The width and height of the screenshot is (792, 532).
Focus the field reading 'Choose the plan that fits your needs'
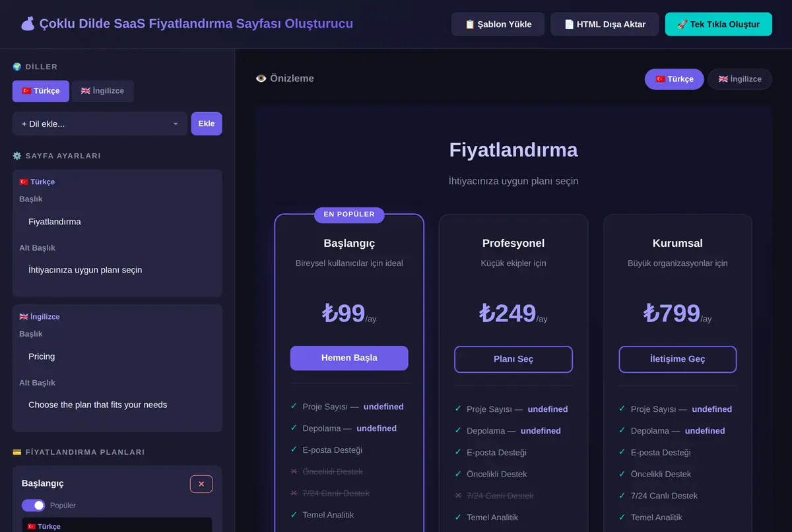tap(117, 405)
